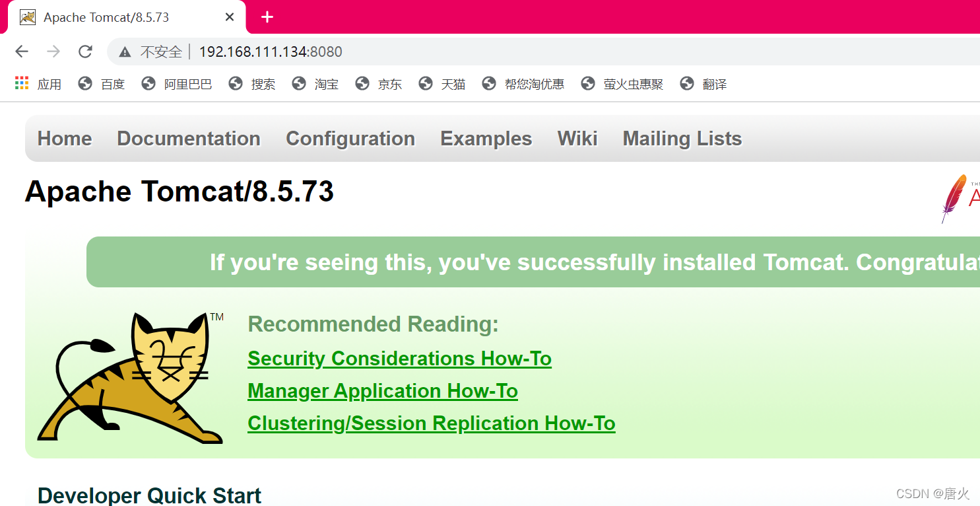This screenshot has height=506, width=980.
Task: Open the Home navigation item
Action: click(65, 139)
